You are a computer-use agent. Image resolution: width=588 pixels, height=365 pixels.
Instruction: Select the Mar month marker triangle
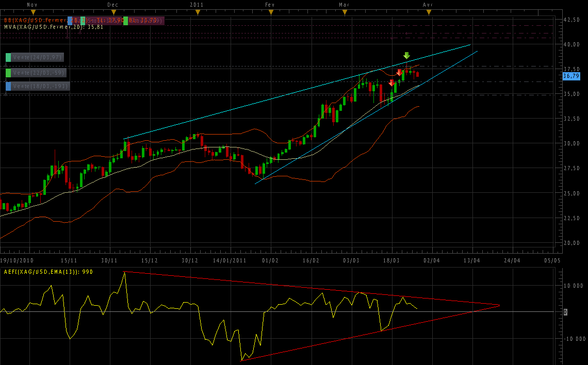[x=345, y=12]
